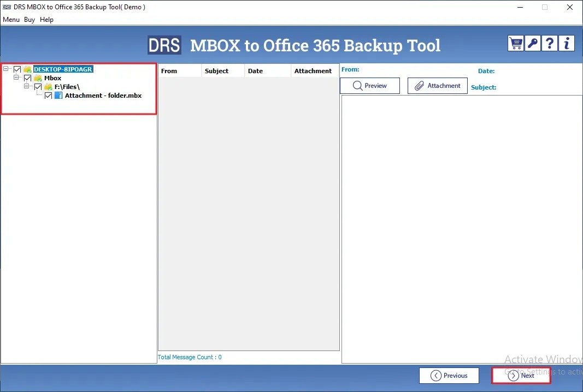Uncheck the DESKTOP-8IPOAGR checkbox
Viewport: 583px width, 392px height.
pyautogui.click(x=17, y=69)
